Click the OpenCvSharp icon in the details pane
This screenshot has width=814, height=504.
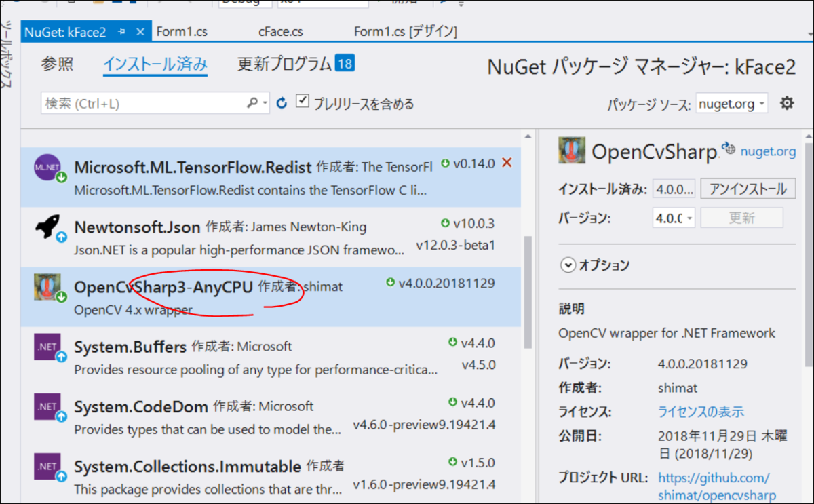pyautogui.click(x=572, y=151)
